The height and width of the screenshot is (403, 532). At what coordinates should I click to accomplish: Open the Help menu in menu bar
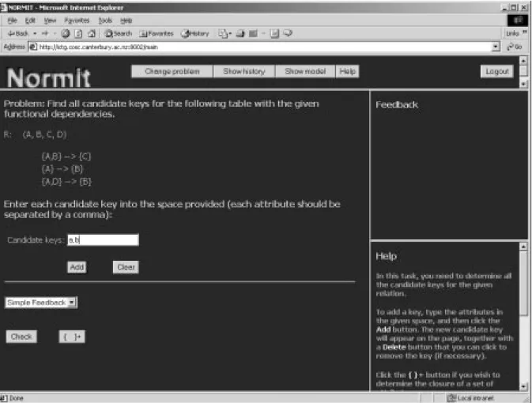126,21
